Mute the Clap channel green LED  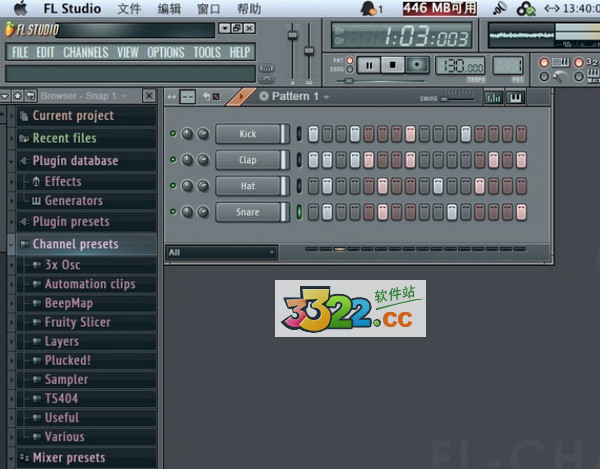pyautogui.click(x=173, y=160)
